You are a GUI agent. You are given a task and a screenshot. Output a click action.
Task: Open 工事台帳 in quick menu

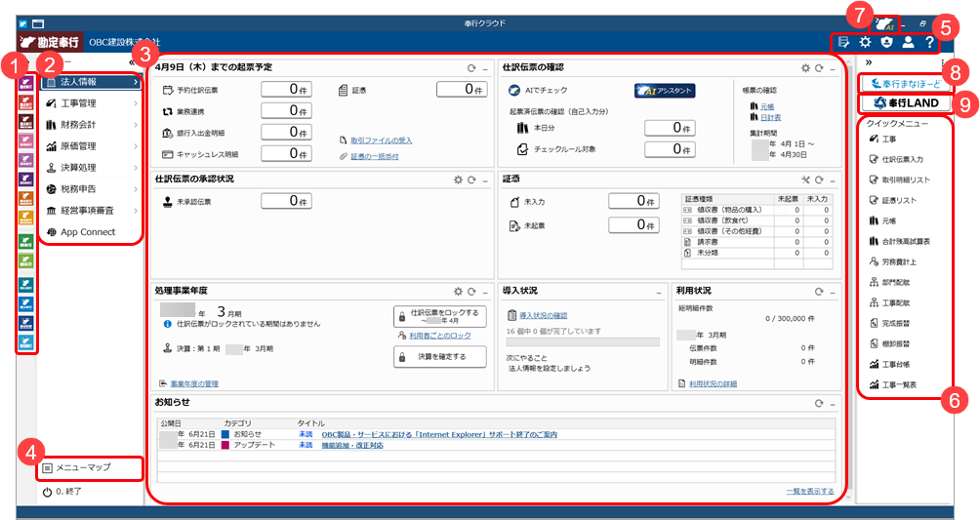click(x=889, y=364)
